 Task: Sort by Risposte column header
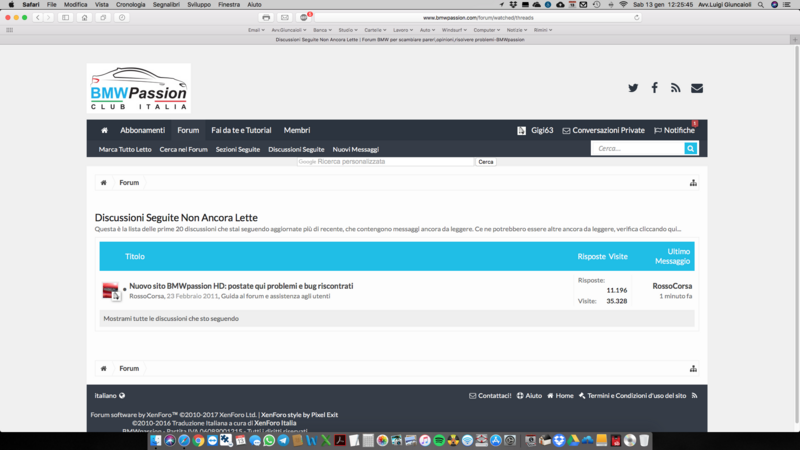(x=591, y=256)
